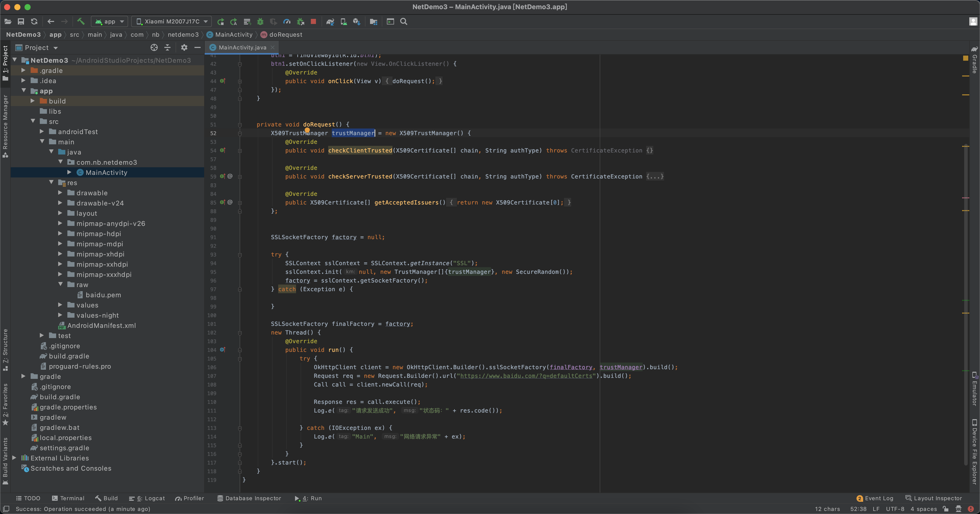Click Apply Changes and Restart Activity icon
The image size is (980, 514).
[x=234, y=22]
